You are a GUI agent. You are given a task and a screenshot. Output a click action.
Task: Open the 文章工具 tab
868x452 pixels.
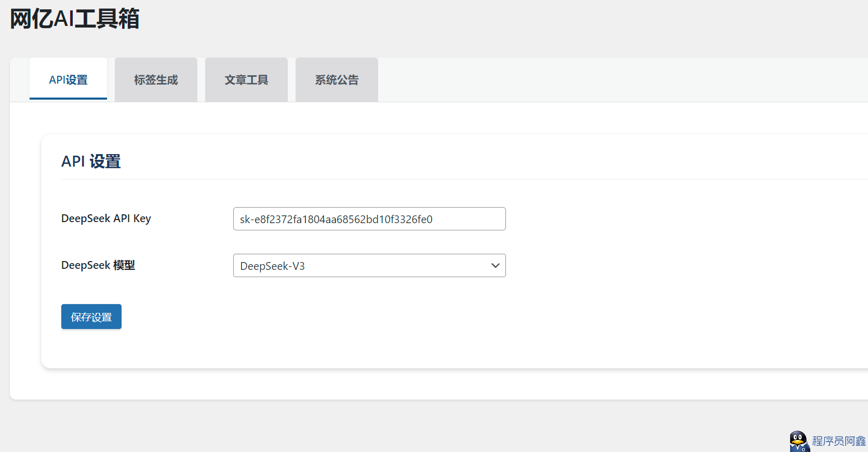[x=246, y=79]
